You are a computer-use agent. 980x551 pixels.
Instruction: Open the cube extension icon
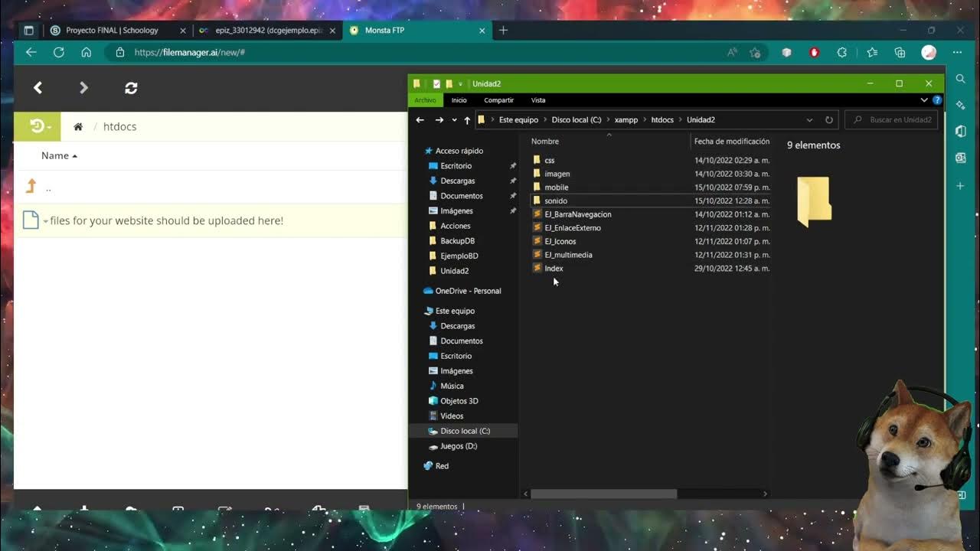[786, 52]
